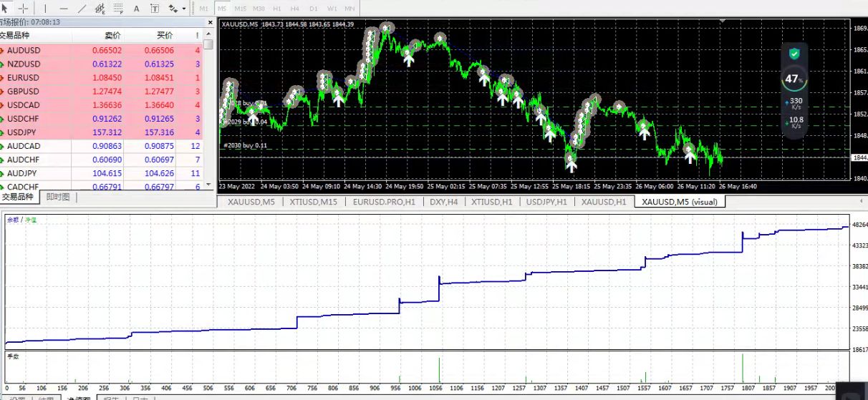
Task: Select the horizontal line drawing tool
Action: (64, 8)
